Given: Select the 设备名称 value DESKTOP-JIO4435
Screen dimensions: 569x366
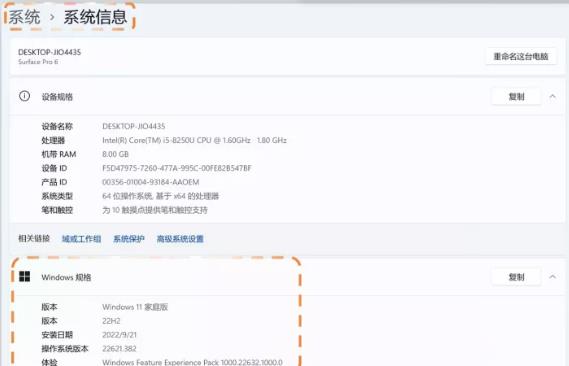Looking at the screenshot, I should click(x=134, y=126).
